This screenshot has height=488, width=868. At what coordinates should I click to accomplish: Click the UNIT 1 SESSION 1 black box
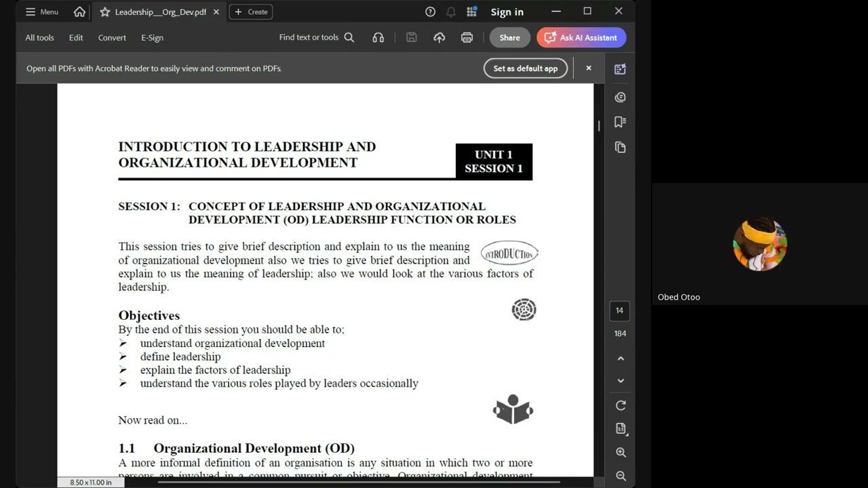[x=494, y=161]
